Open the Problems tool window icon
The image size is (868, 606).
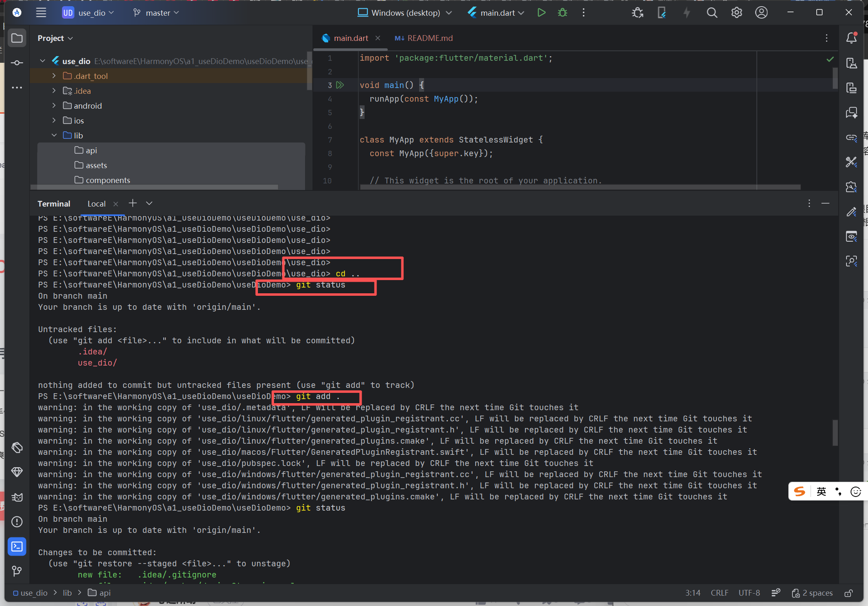[x=17, y=522]
